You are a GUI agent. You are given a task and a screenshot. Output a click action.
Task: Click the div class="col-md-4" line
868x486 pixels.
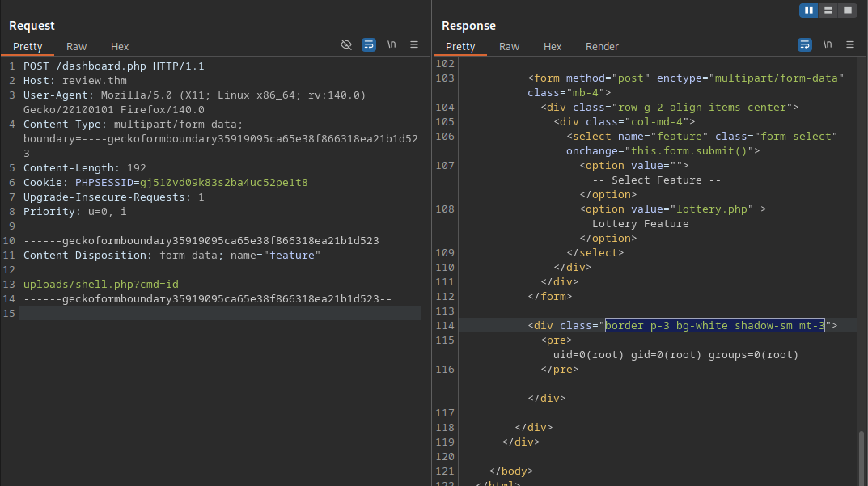(625, 122)
